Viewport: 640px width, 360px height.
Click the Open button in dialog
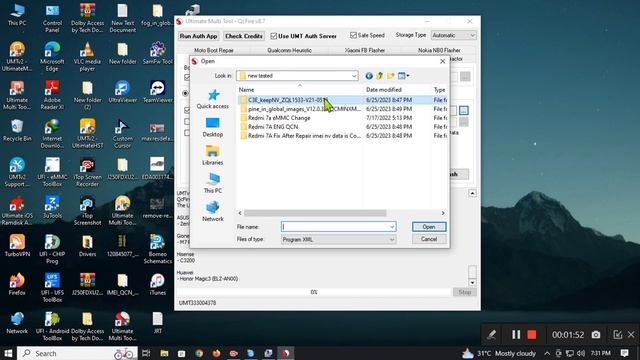pyautogui.click(x=429, y=227)
